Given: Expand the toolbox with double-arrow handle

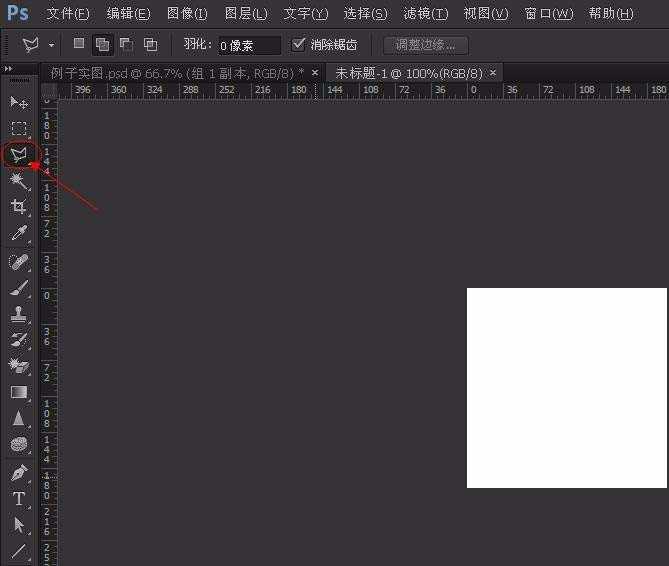Looking at the screenshot, I should tap(9, 69).
